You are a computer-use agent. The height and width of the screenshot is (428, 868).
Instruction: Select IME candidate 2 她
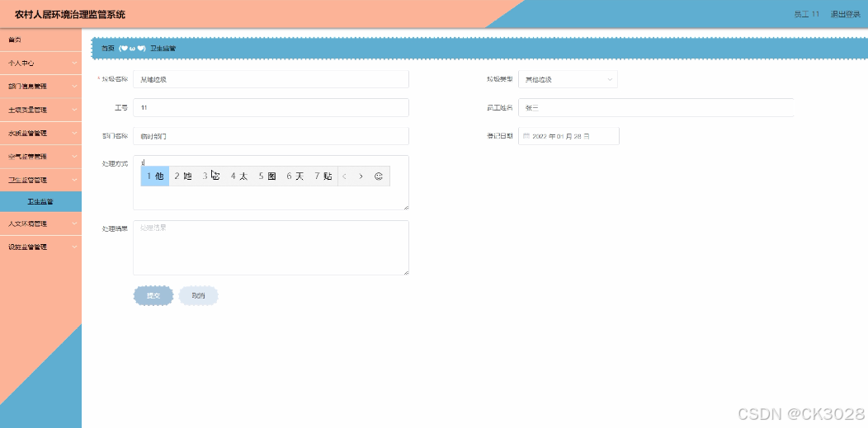pos(183,176)
